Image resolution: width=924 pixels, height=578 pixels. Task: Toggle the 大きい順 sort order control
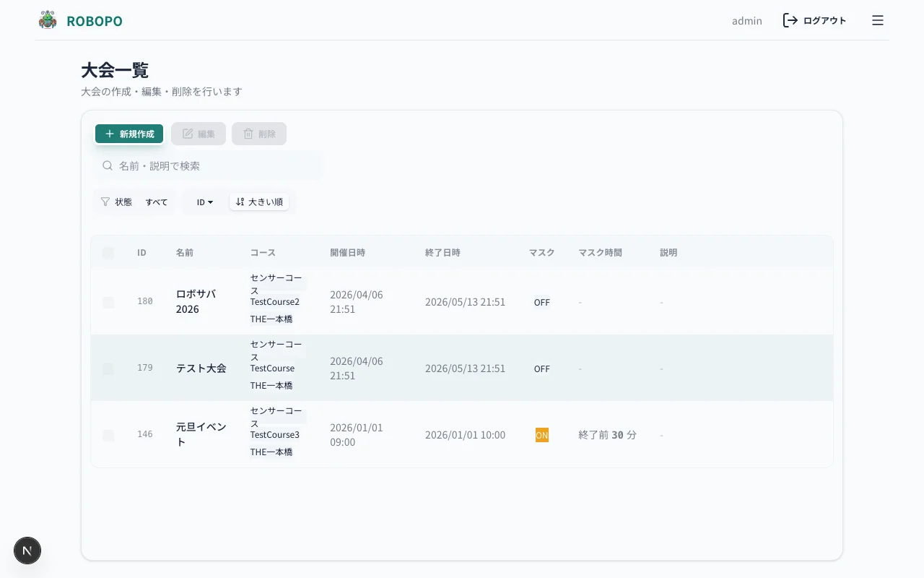coord(259,202)
